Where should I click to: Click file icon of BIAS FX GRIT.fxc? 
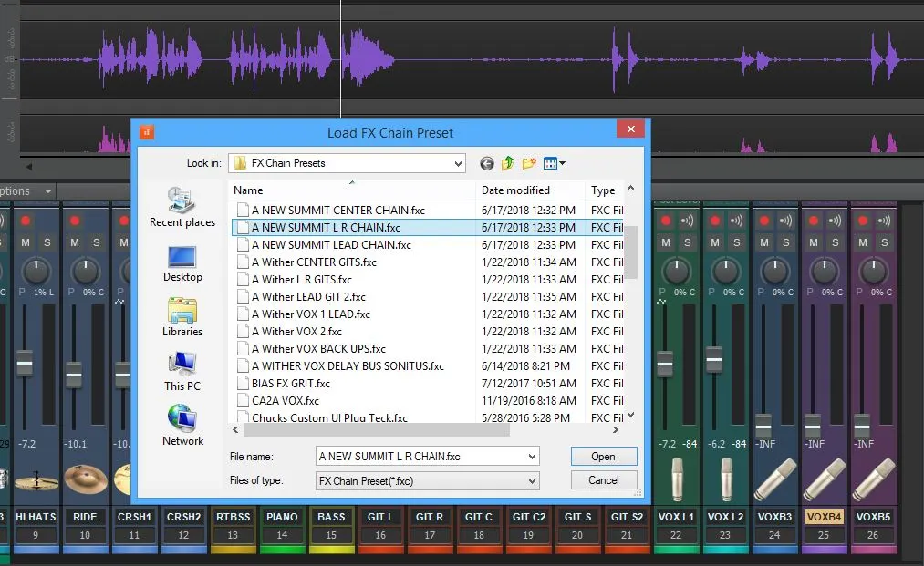pos(243,383)
